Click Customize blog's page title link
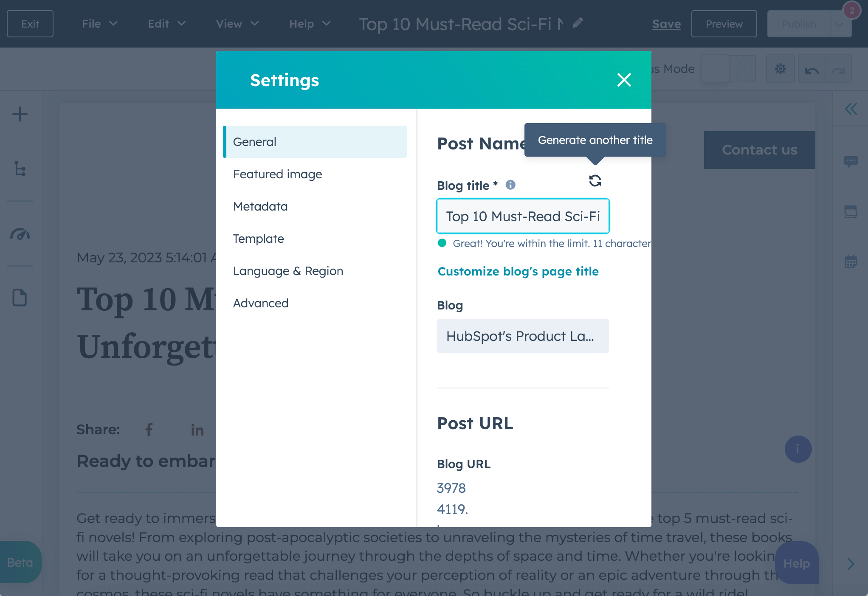 pos(518,271)
